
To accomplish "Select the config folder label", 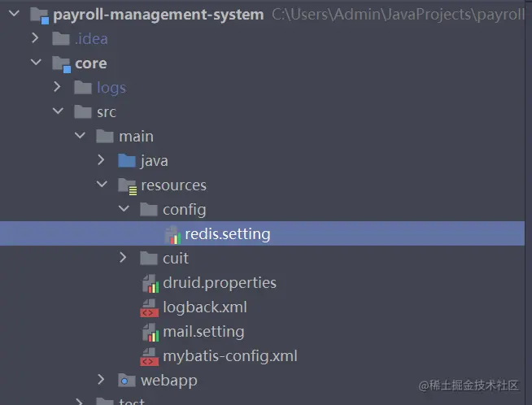I will click(x=185, y=211).
